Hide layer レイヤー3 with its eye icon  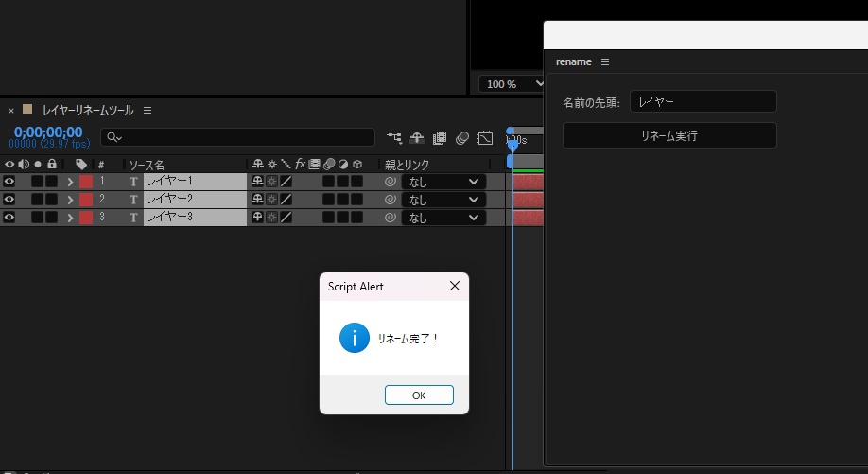(x=9, y=217)
